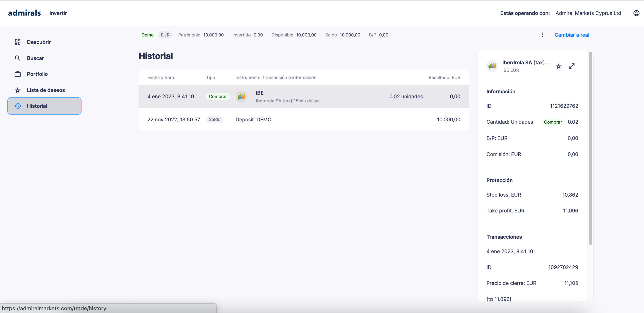The height and width of the screenshot is (313, 644).
Task: Click Iberdrola logo in history row
Action: tap(241, 96)
